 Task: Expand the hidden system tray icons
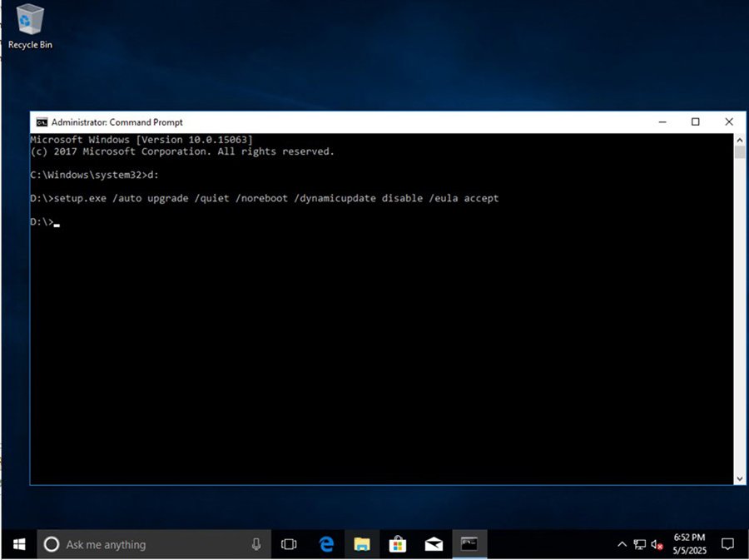(622, 545)
